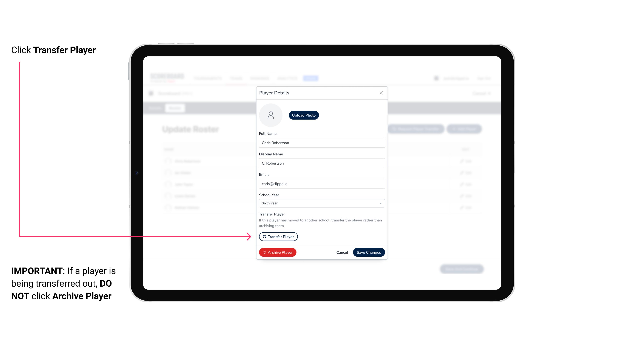Click the Update Roster menu section

click(x=191, y=130)
